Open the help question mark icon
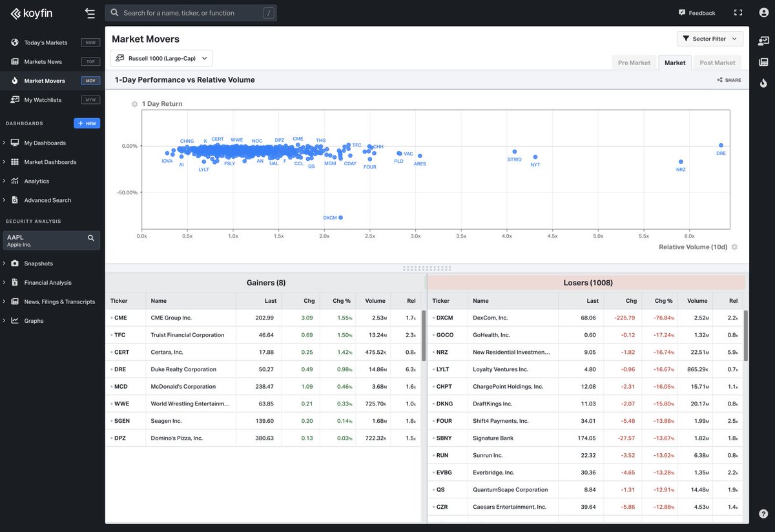This screenshot has width=775, height=532. pyautogui.click(x=763, y=514)
